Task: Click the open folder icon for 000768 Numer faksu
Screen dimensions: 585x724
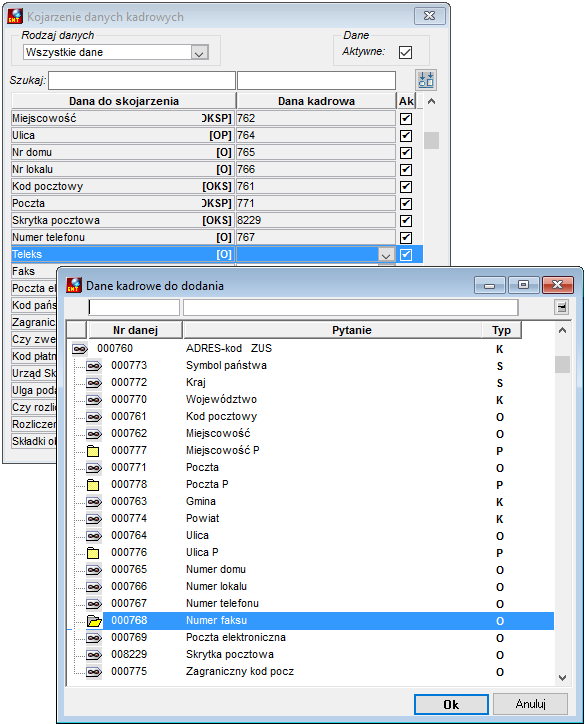Action: point(94,621)
